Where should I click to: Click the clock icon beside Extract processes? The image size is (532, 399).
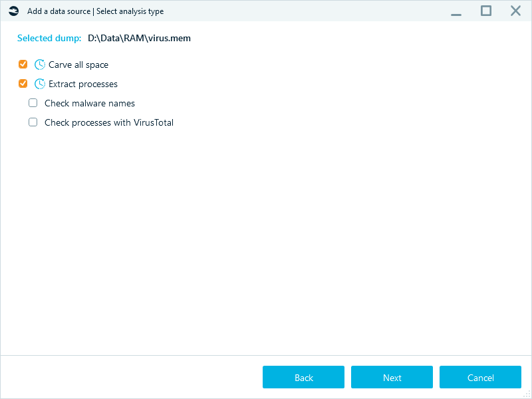click(40, 84)
